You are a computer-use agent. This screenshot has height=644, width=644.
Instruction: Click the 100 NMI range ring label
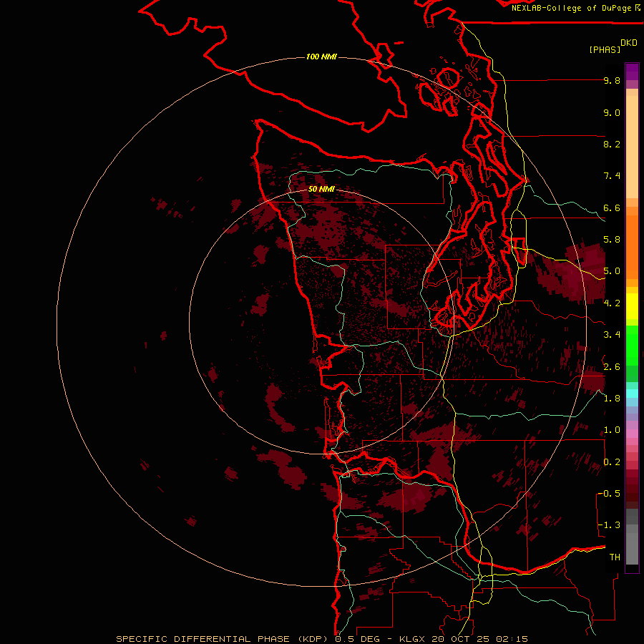tap(321, 57)
